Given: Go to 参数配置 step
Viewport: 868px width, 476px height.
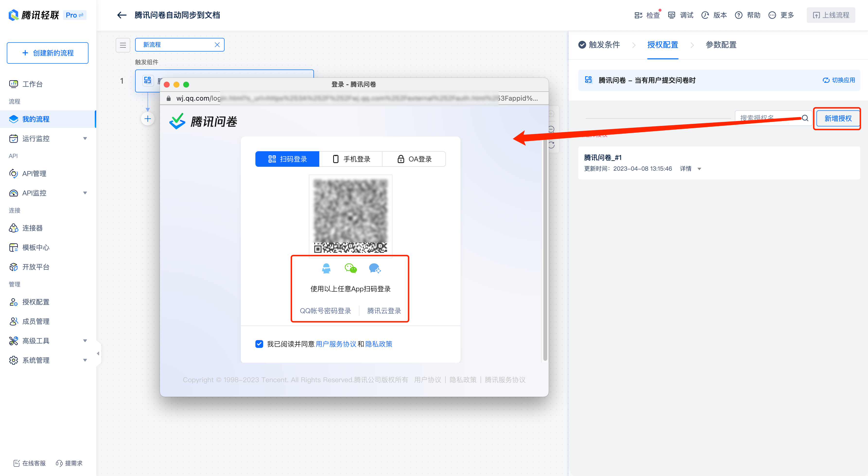Looking at the screenshot, I should click(721, 45).
